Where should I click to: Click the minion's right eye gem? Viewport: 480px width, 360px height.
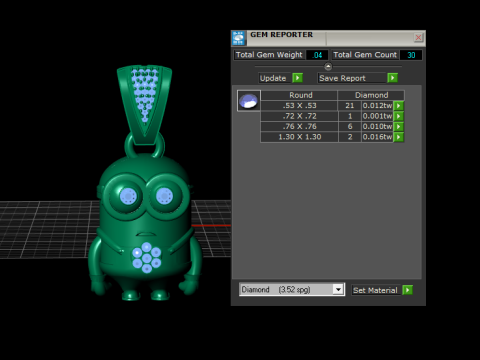(x=164, y=196)
